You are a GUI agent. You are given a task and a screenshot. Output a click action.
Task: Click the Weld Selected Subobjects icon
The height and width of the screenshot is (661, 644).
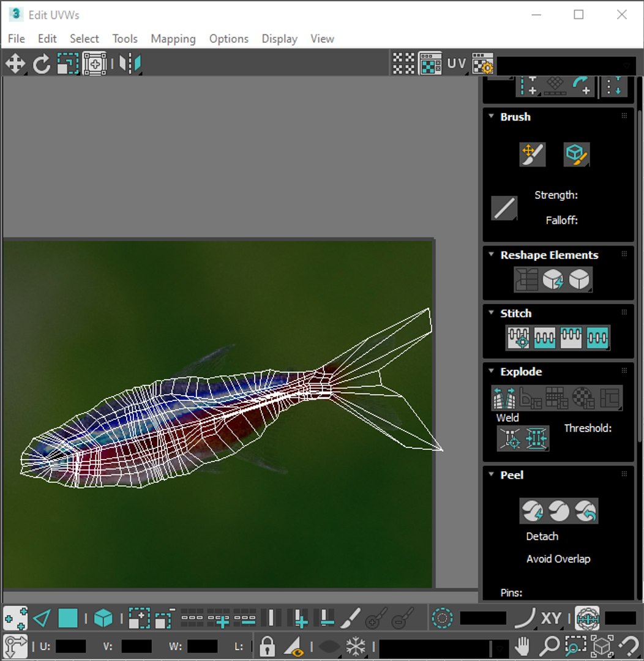[x=536, y=438]
